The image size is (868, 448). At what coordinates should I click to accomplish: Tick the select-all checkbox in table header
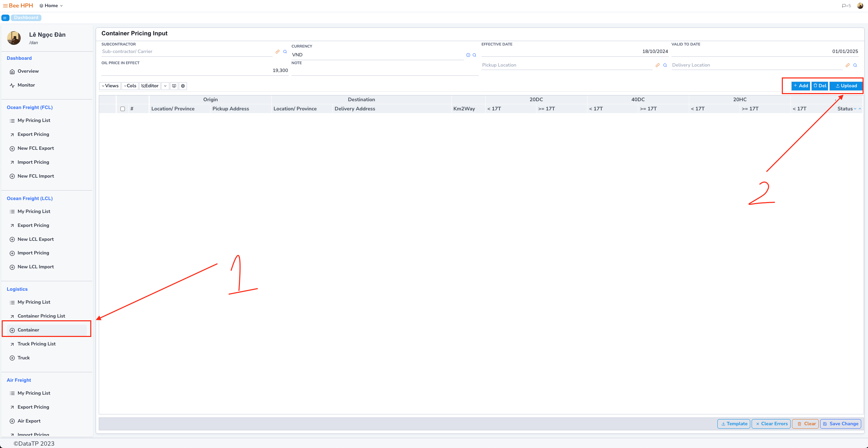click(x=122, y=109)
